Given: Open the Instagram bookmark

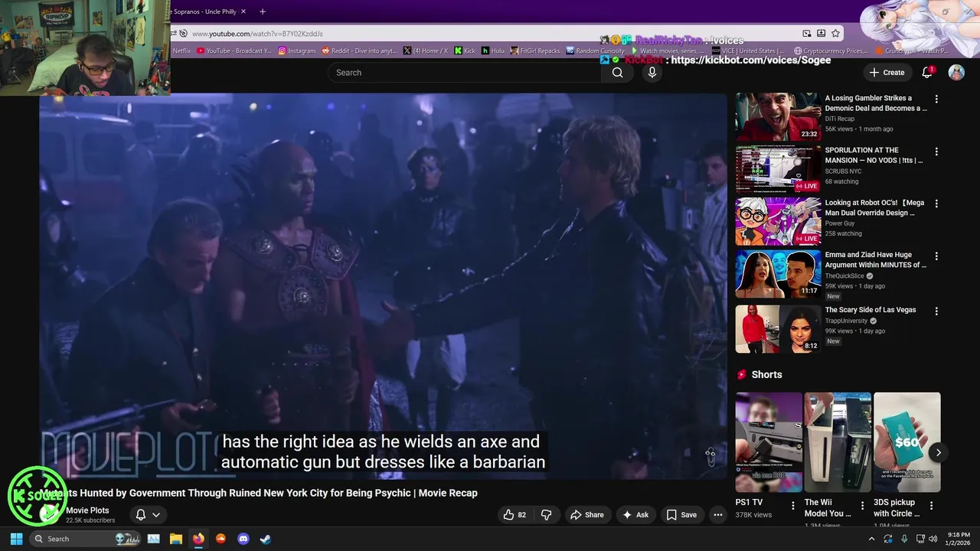Looking at the screenshot, I should (297, 51).
